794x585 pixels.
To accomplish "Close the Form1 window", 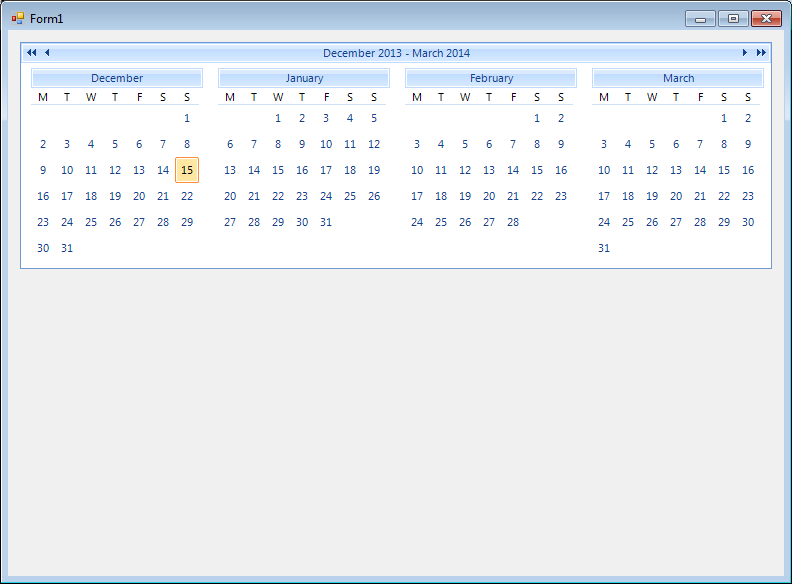I will coord(766,19).
